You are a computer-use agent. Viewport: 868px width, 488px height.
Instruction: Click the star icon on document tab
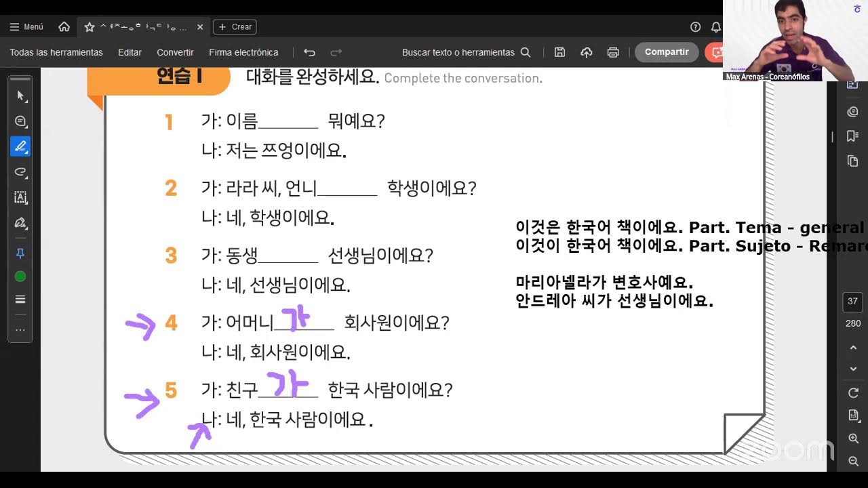point(90,27)
